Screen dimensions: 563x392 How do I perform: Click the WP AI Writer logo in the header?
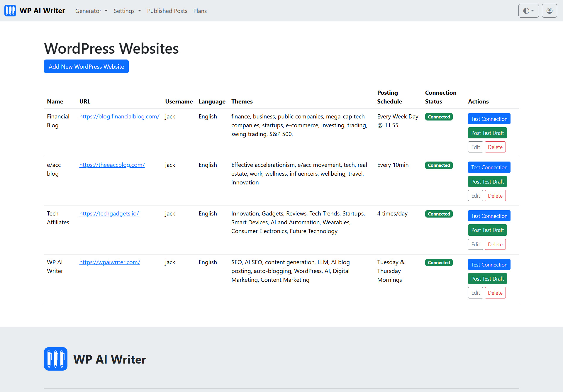pos(10,11)
